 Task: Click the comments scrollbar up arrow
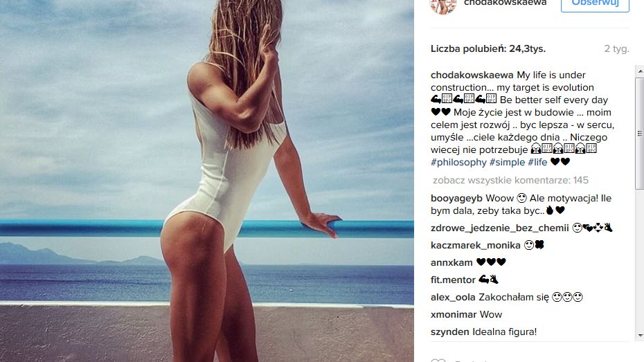click(x=640, y=71)
